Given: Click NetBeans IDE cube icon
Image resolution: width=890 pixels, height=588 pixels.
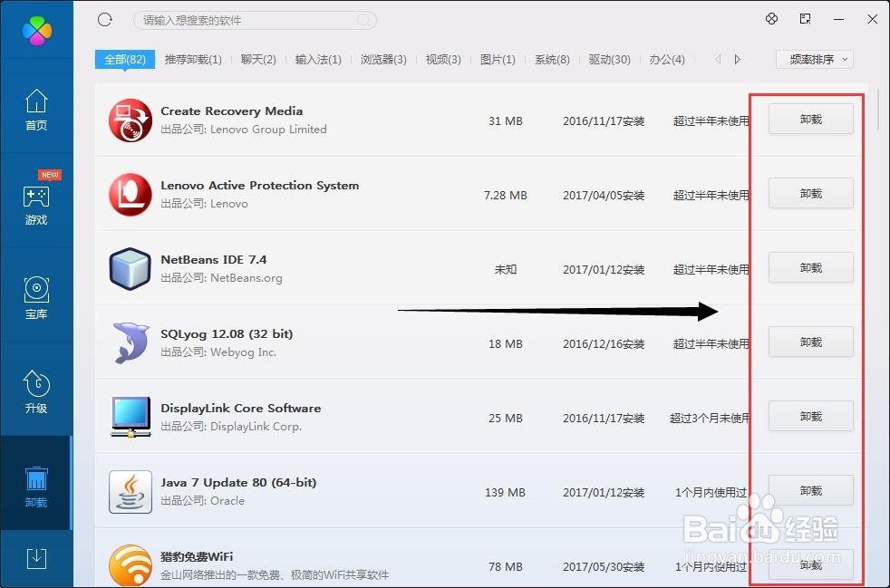Looking at the screenshot, I should [131, 268].
